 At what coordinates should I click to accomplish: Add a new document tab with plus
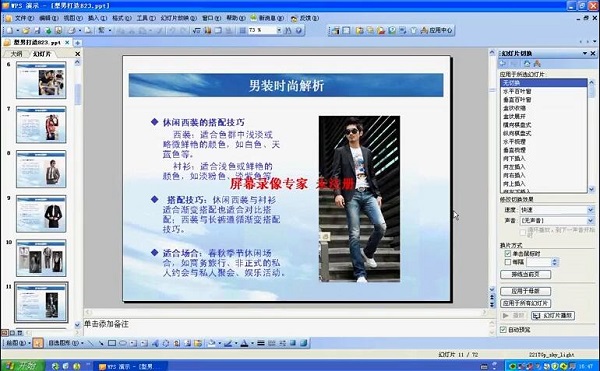click(x=77, y=42)
